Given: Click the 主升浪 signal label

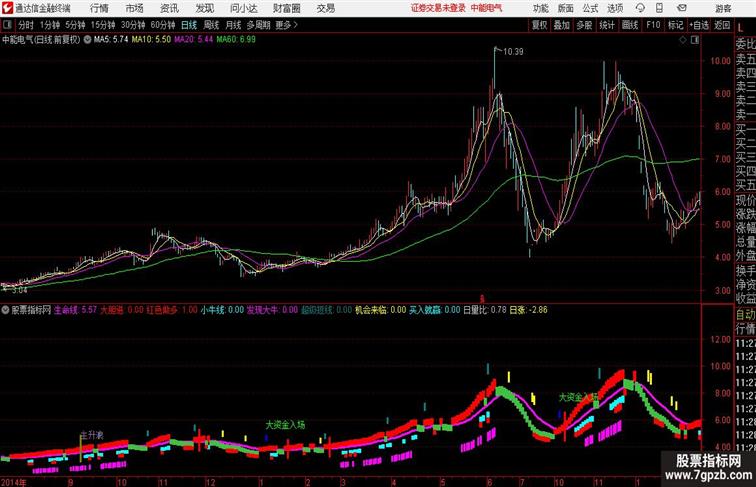Looking at the screenshot, I should tap(92, 435).
